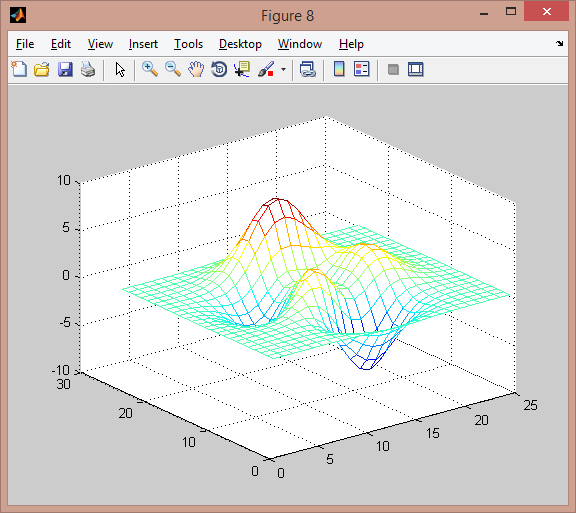
Task: Enable the Data Cursor tool
Action: (242, 69)
